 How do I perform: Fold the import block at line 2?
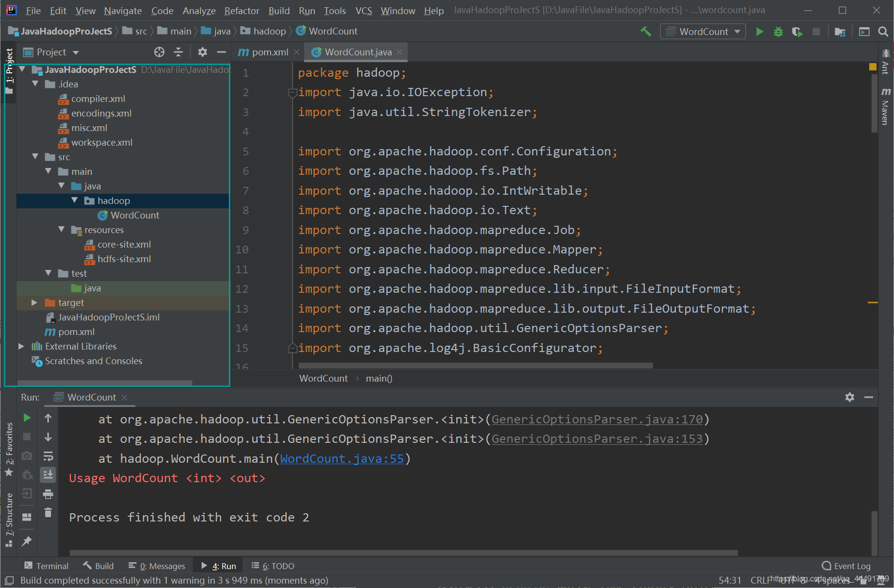tap(292, 92)
